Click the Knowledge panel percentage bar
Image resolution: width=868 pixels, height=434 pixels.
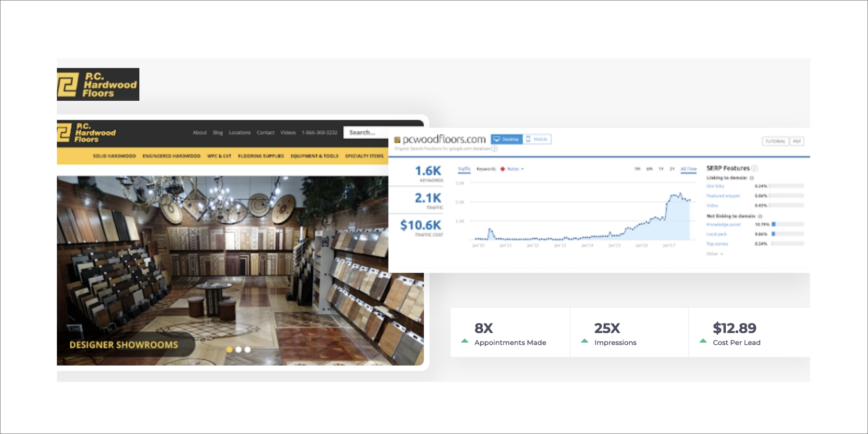coord(787,224)
